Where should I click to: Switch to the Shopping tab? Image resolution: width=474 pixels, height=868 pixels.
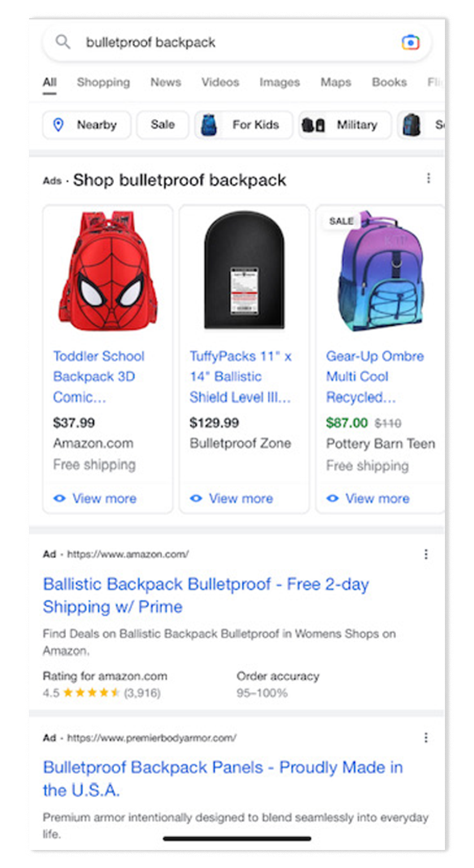(x=103, y=82)
